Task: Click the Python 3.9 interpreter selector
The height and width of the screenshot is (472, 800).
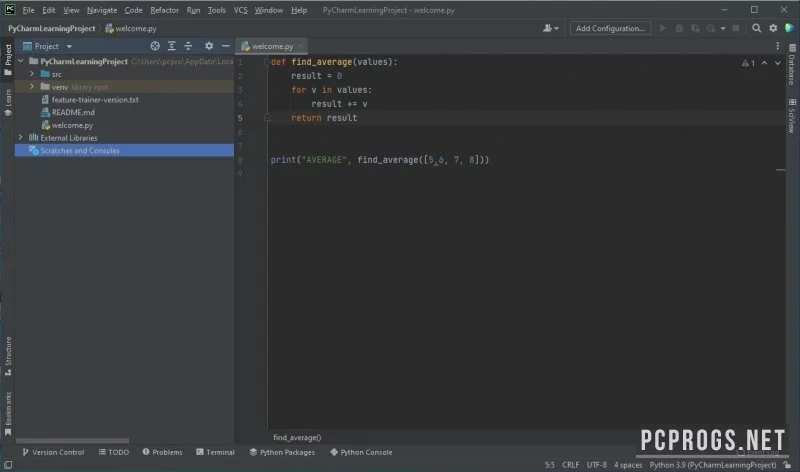Action: 713,465
